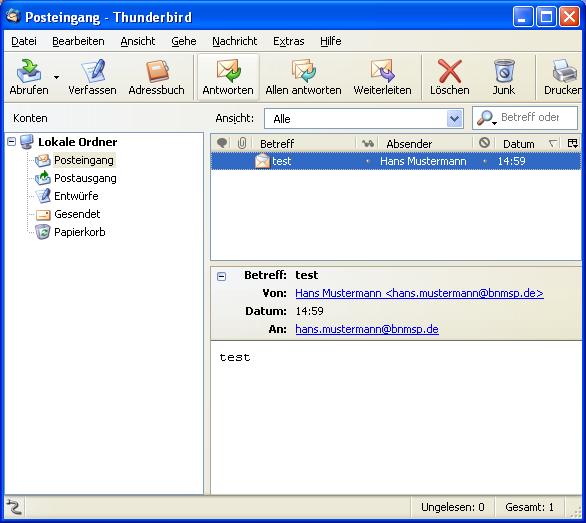Click the Thunderbird title bar icon
Screen dimensions: 586x523
pyautogui.click(x=13, y=16)
